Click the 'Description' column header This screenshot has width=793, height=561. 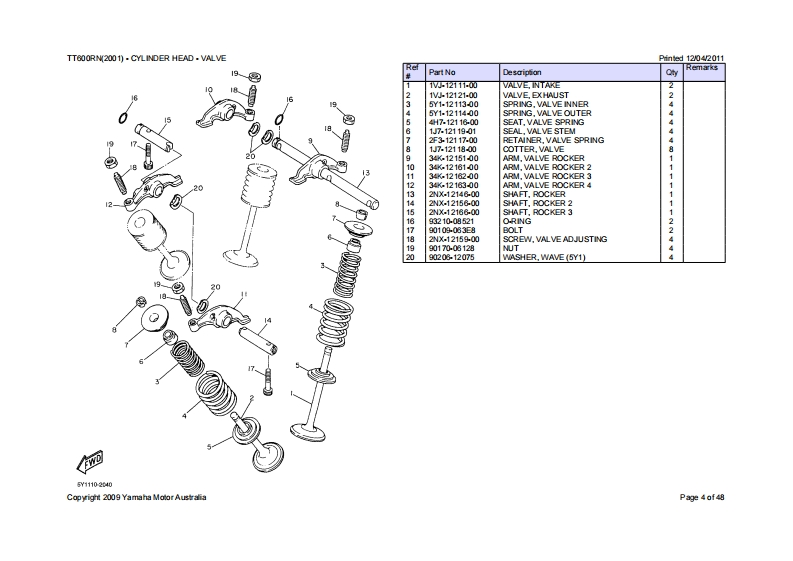click(x=522, y=73)
